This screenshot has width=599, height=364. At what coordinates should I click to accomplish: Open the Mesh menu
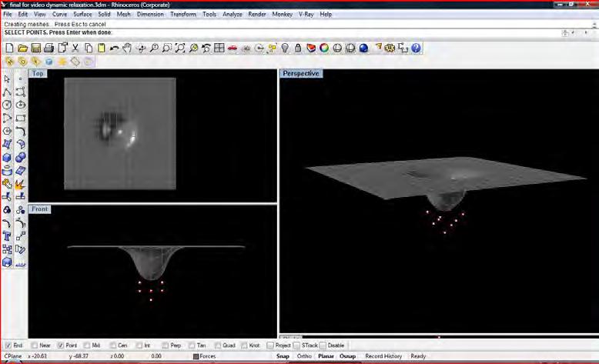pos(123,14)
